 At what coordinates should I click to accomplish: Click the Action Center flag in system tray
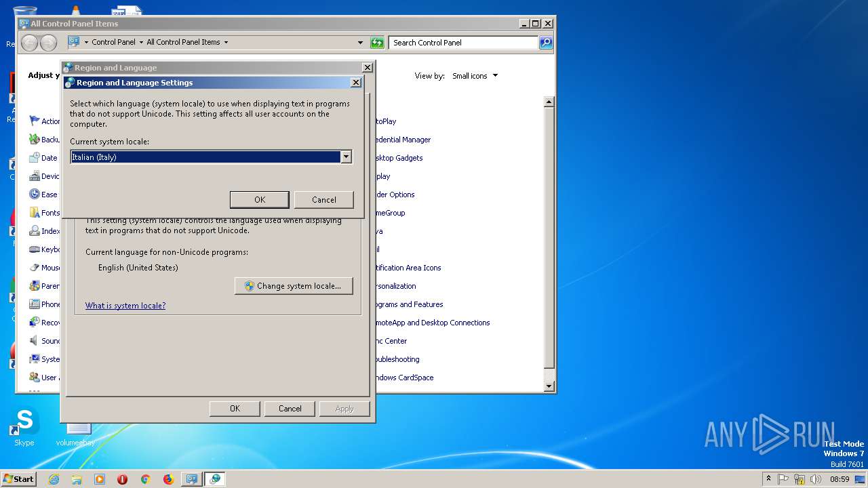point(783,479)
